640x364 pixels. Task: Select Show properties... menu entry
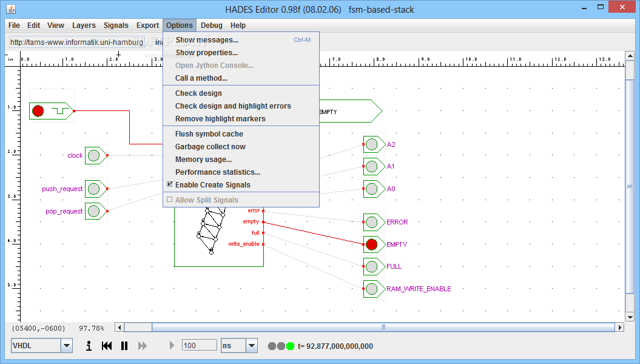(x=241, y=53)
